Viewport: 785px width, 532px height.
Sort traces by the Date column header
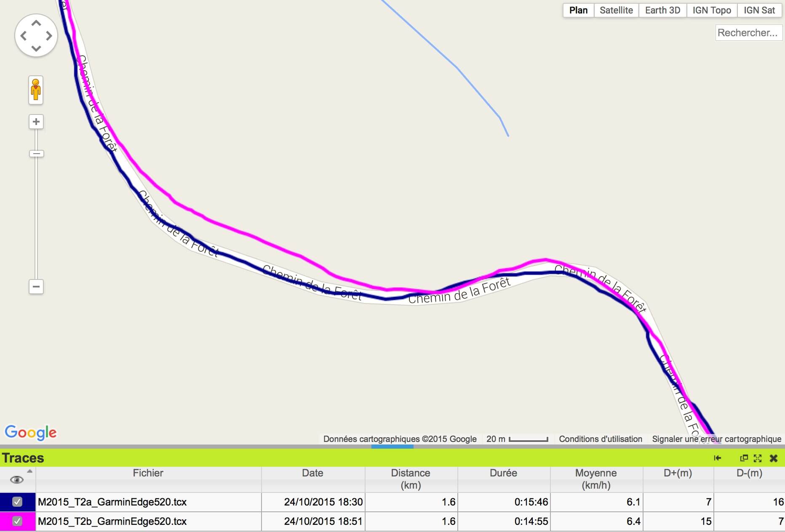tap(312, 473)
